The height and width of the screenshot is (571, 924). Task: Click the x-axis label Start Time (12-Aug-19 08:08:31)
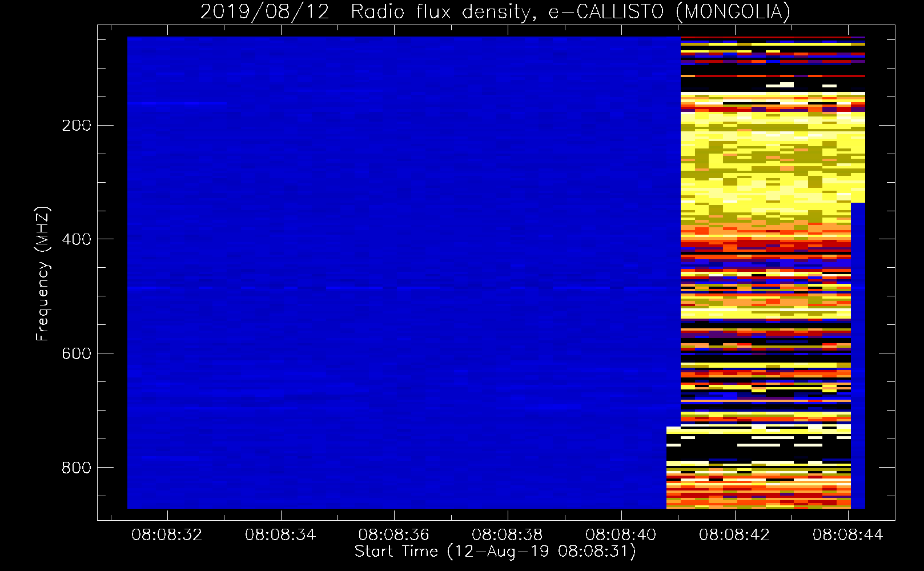[495, 552]
